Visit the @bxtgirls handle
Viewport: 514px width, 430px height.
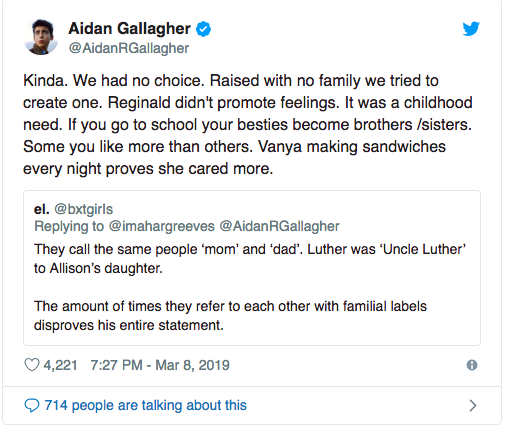tap(83, 209)
